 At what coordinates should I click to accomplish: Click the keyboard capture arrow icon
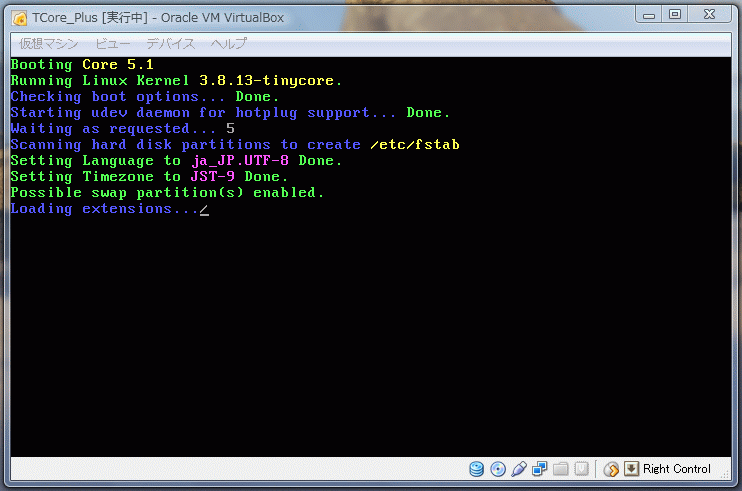[x=631, y=469]
